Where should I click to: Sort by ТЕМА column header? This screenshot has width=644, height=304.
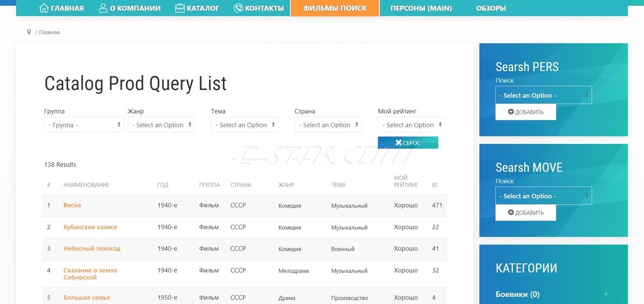338,185
